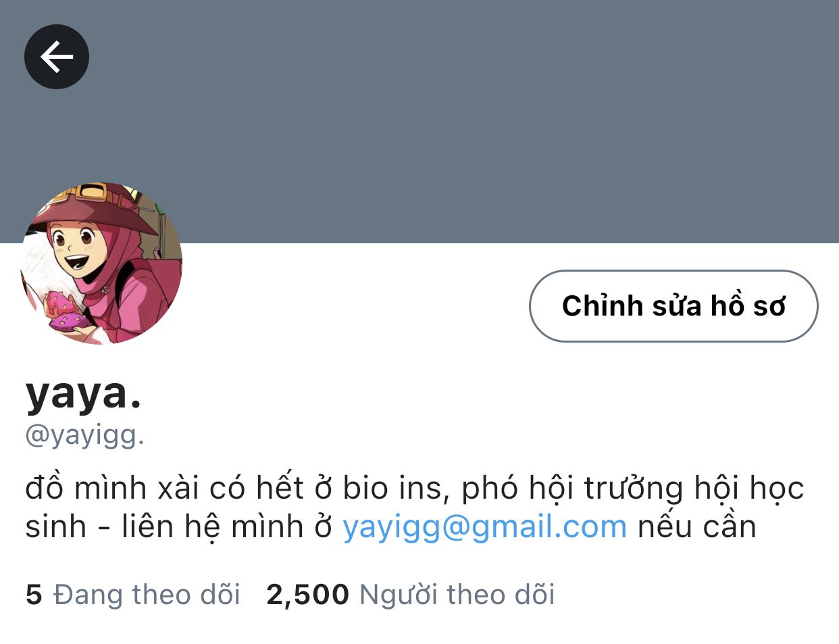Click the words nếu cần after the email
Screen dimensions: 839x644
(x=697, y=526)
